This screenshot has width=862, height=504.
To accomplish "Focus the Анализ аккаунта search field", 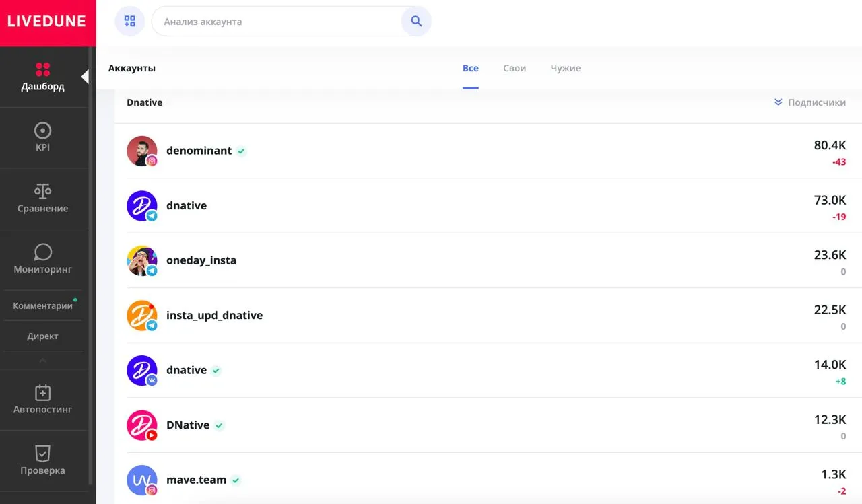I will pyautogui.click(x=276, y=22).
